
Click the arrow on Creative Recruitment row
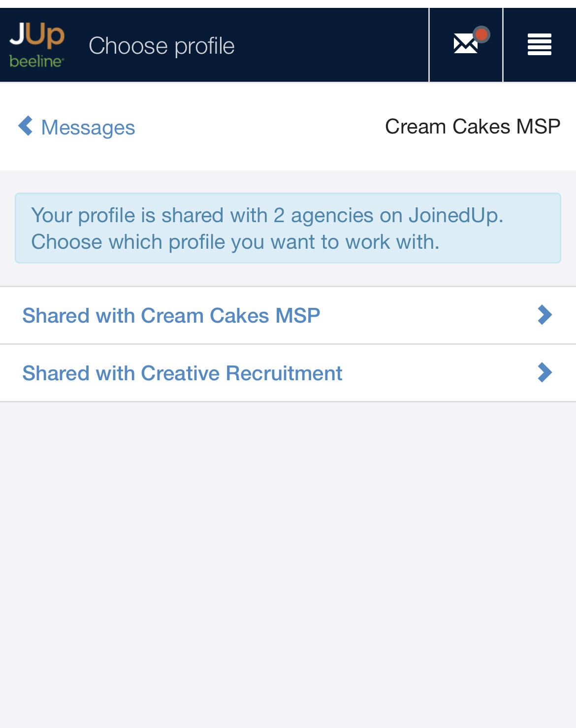[544, 373]
